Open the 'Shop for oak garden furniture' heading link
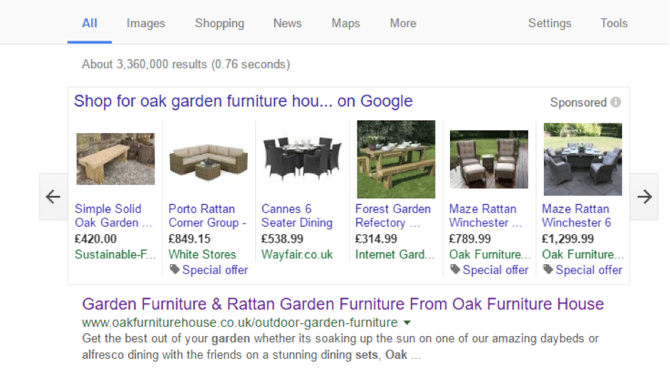The height and width of the screenshot is (383, 670). click(x=243, y=101)
